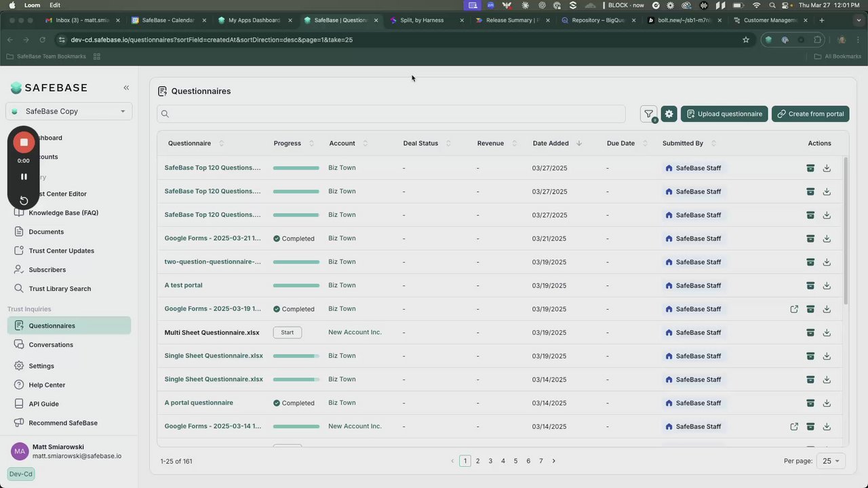This screenshot has width=868, height=488.
Task: Open the Edit menu in menu bar
Action: click(55, 5)
